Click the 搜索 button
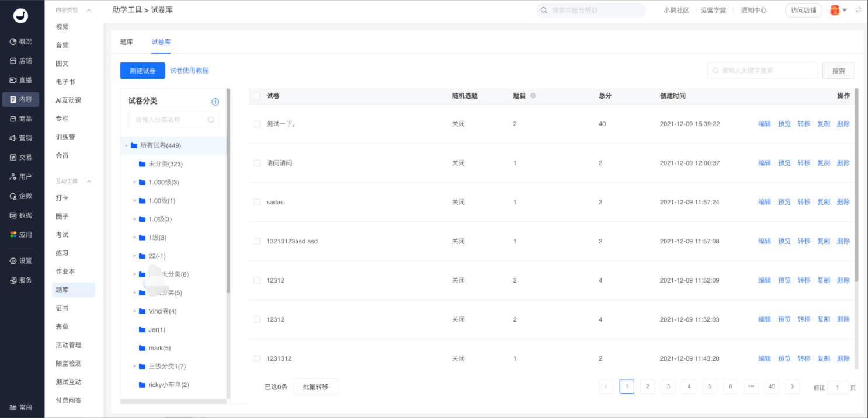 point(838,71)
